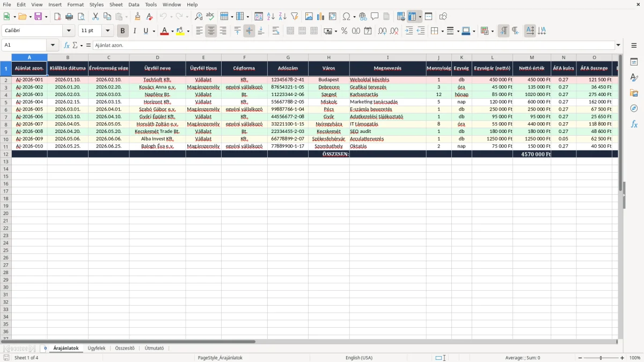The width and height of the screenshot is (644, 362).
Task: Run the spelling check
Action: (210, 17)
